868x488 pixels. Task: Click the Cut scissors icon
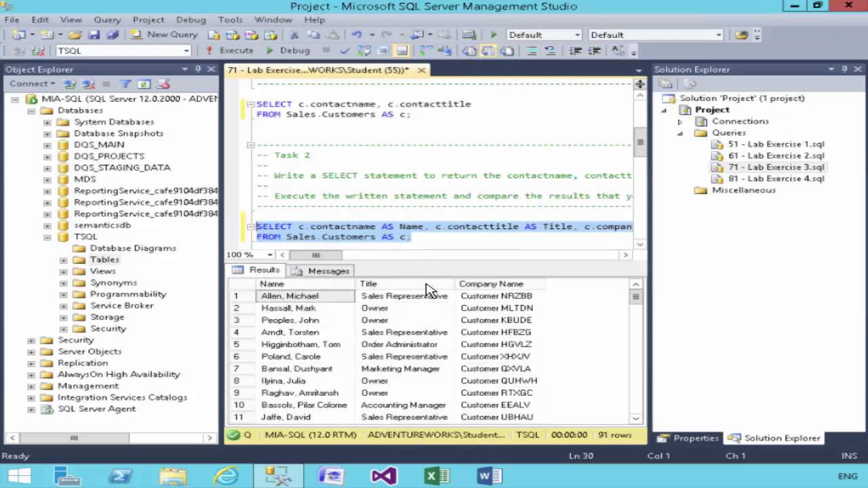pos(294,35)
